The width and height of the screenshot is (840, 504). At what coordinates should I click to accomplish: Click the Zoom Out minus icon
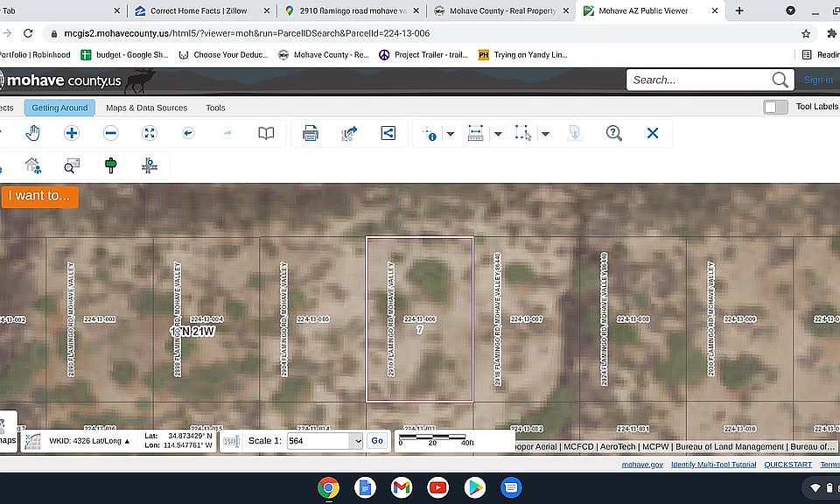(110, 133)
